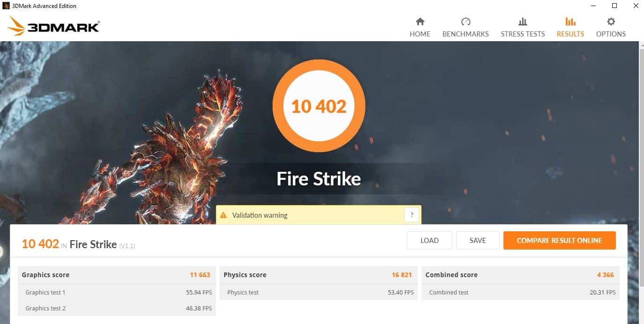Viewport: 644px width, 324px height.
Task: Click the 3DMark title bar app icon
Action: pyautogui.click(x=6, y=6)
